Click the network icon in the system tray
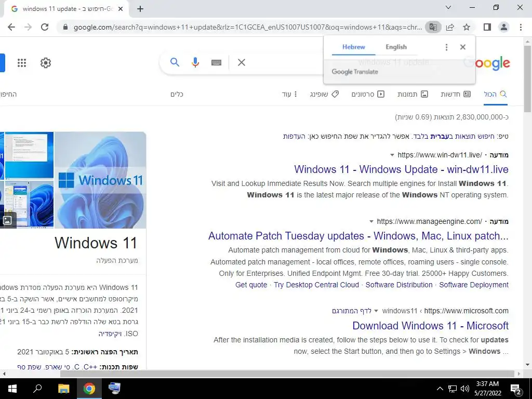532x399 pixels. pyautogui.click(x=453, y=389)
